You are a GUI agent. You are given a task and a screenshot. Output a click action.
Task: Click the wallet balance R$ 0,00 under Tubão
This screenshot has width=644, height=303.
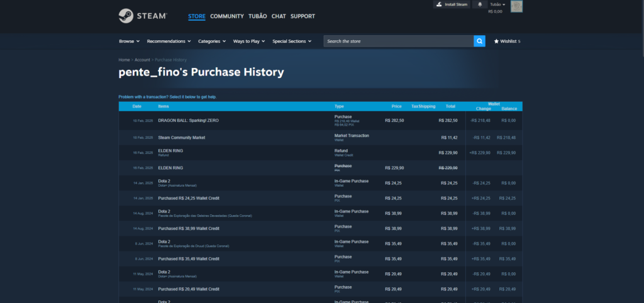point(495,11)
